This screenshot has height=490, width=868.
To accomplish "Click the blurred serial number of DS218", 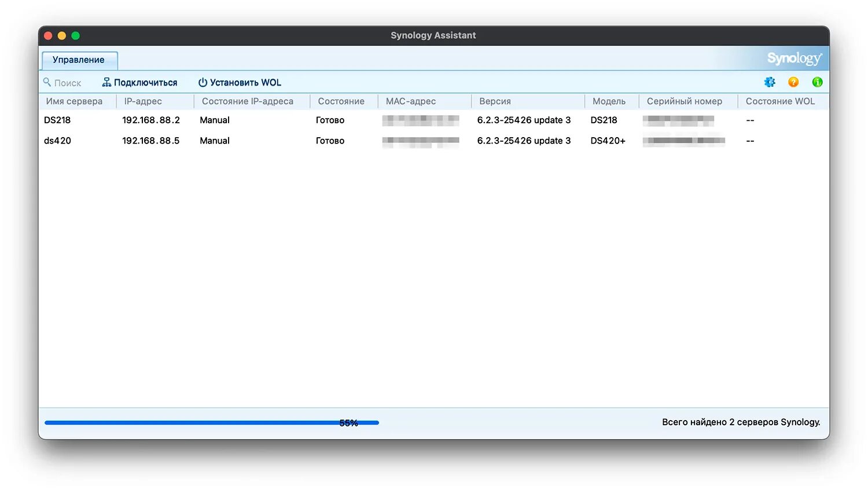I will (678, 120).
